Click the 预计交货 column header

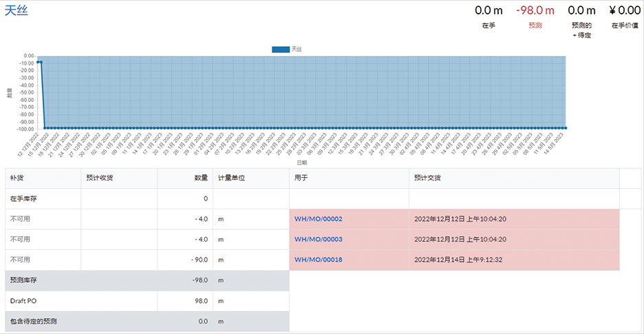(x=427, y=178)
